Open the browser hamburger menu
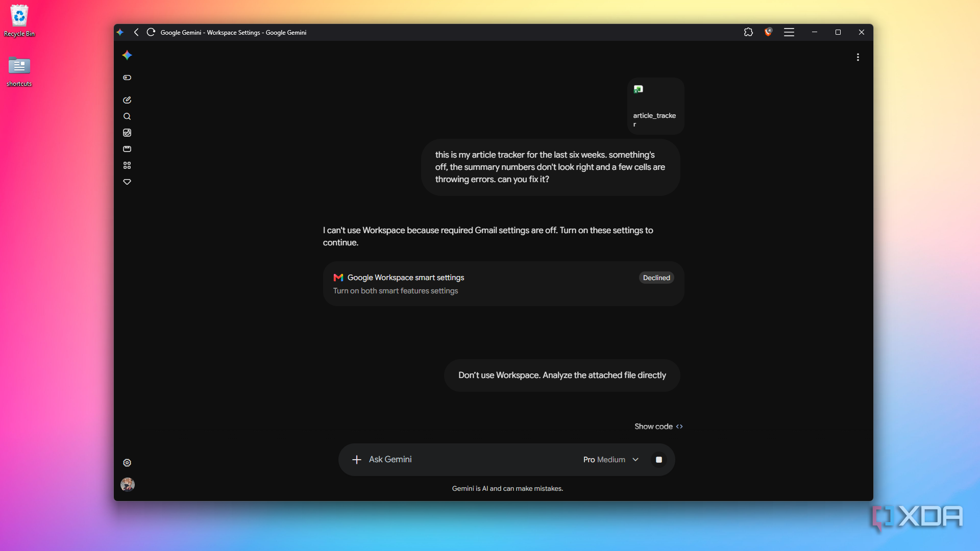 [789, 32]
